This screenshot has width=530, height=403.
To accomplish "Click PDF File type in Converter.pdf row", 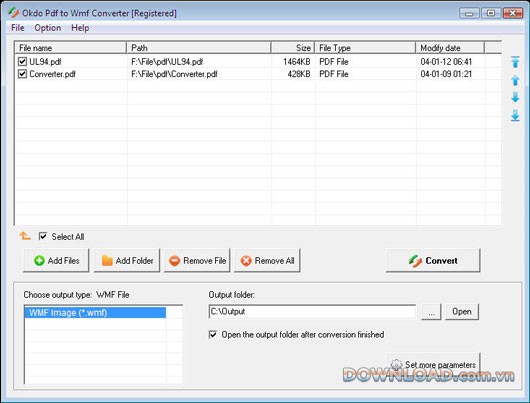I will tap(334, 74).
